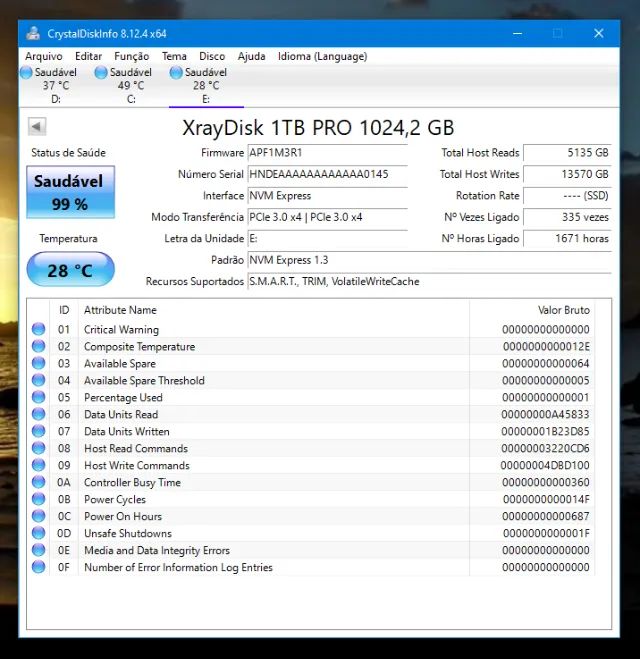The width and height of the screenshot is (640, 659).
Task: Click status orb for Controller Busy Time
Action: point(39,482)
